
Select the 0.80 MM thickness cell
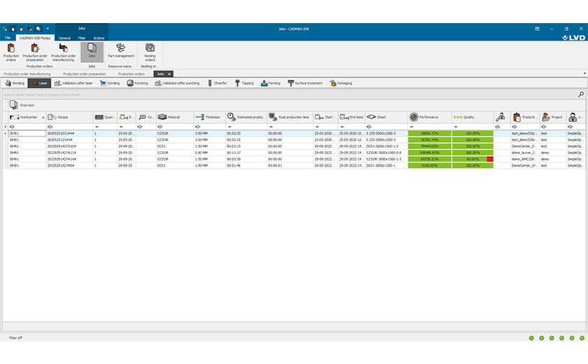pos(209,153)
